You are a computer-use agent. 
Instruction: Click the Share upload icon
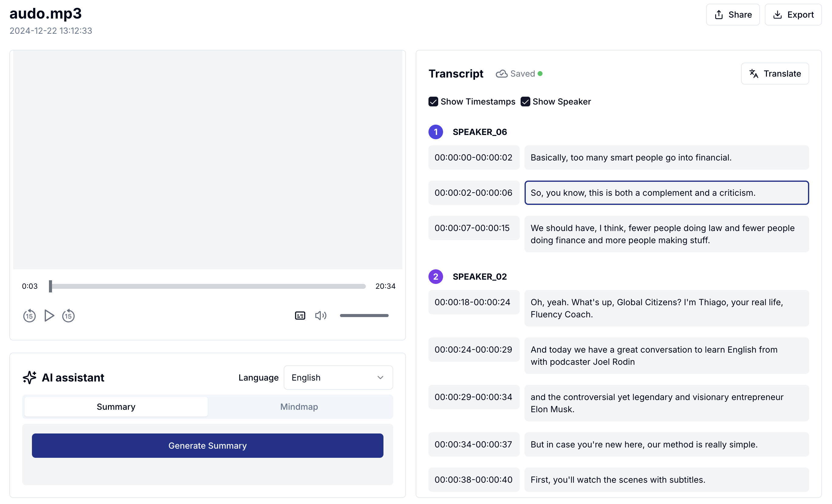click(x=719, y=15)
